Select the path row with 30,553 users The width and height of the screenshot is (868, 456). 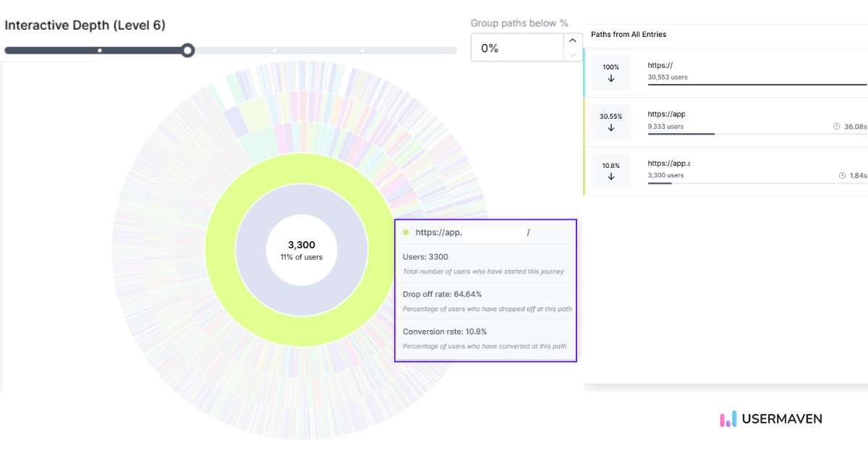click(723, 73)
